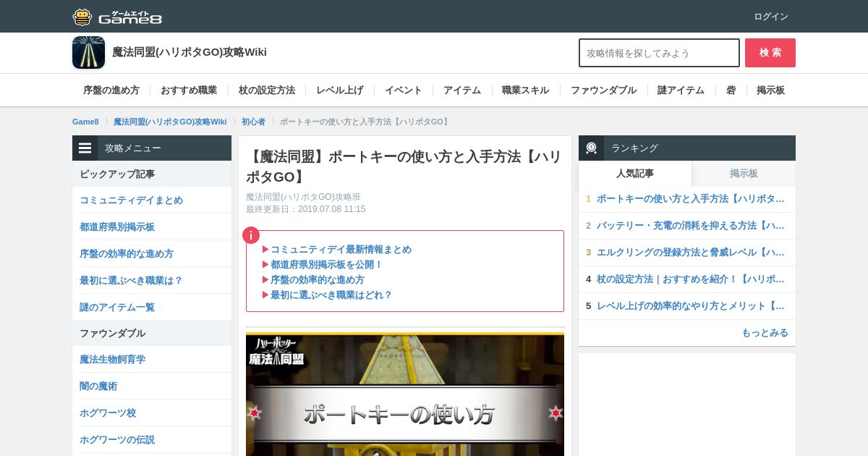
Task: Open コミュニティデイまとめ in sidebar
Action: coord(152,200)
